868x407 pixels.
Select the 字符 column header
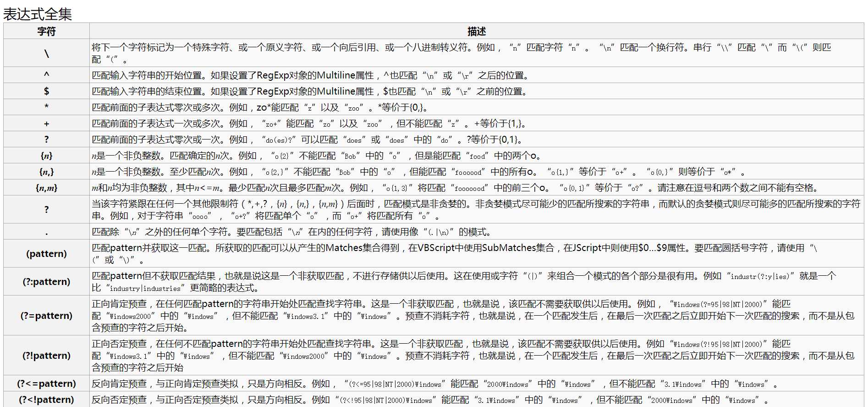[46, 31]
